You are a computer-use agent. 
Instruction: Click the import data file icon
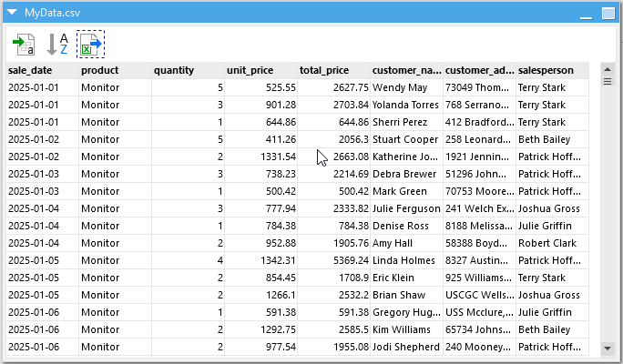24,44
